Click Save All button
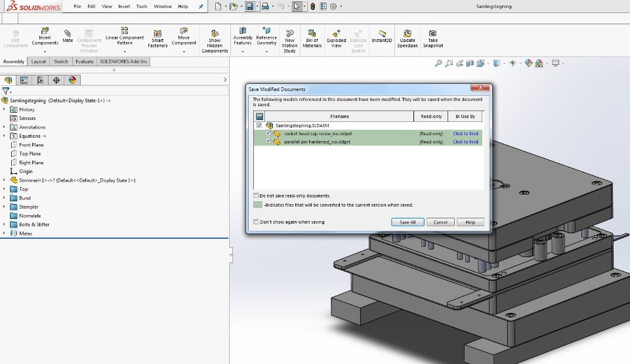 pos(408,222)
